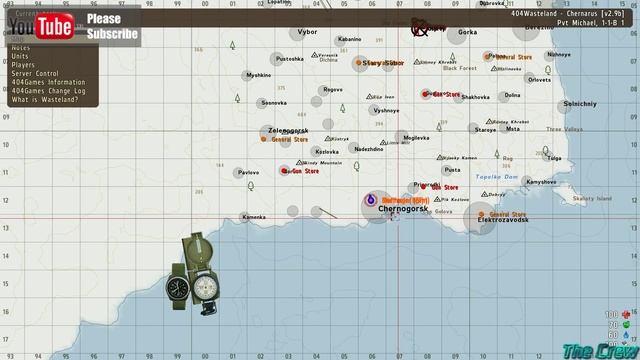Click the Black Forest label
Image resolution: width=640 pixels, height=360 pixels.
[x=460, y=68]
